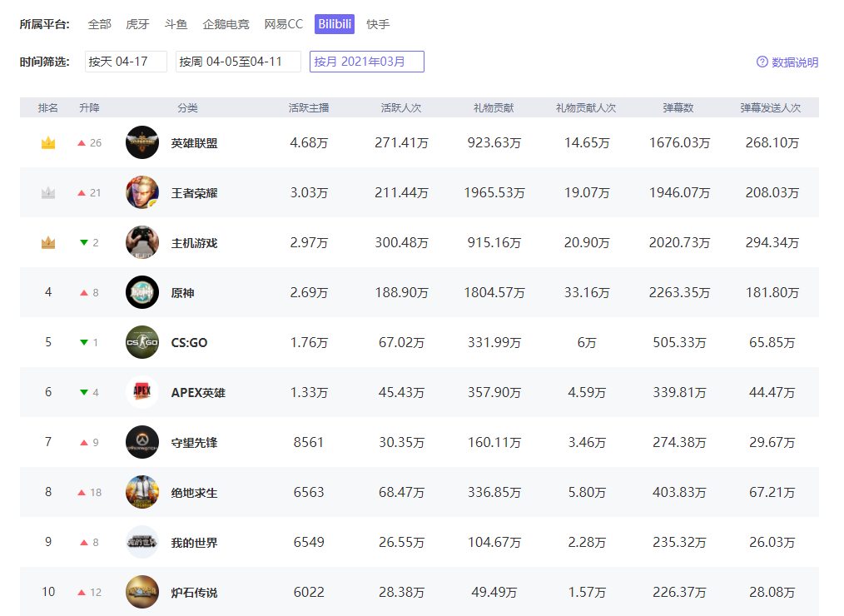Click the 分类 column header
The image size is (844, 616).
tap(188, 107)
